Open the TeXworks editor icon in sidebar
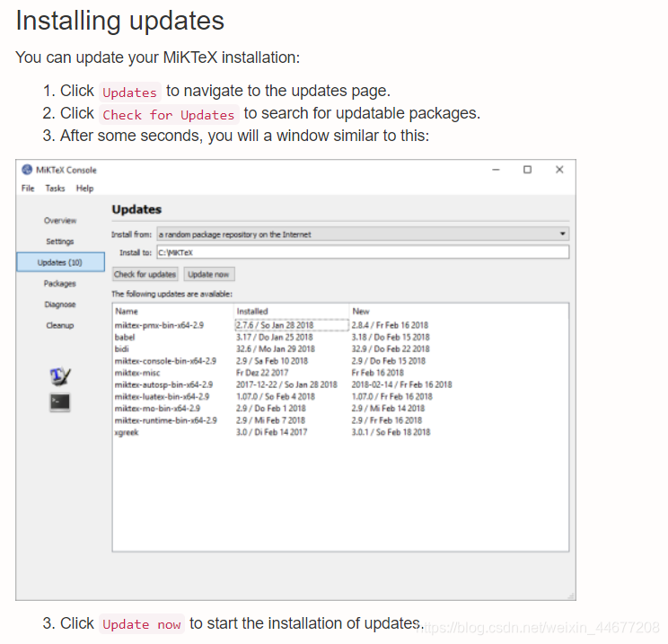Viewport: 668px width, 644px height. point(60,376)
